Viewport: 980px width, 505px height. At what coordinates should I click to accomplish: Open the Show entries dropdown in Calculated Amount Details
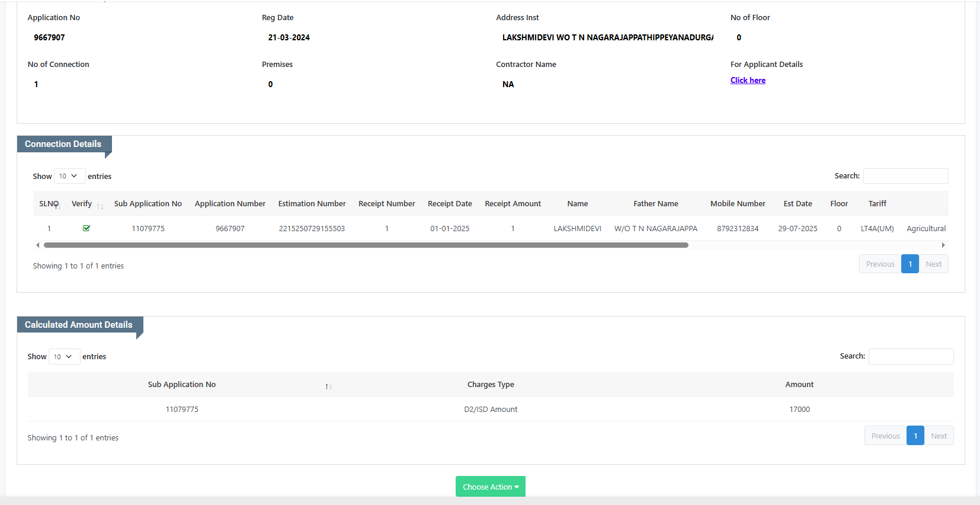coord(64,357)
